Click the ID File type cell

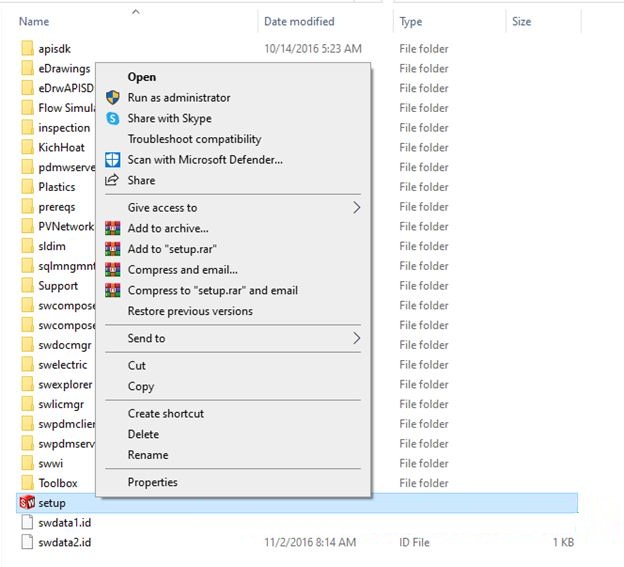pyautogui.click(x=414, y=542)
